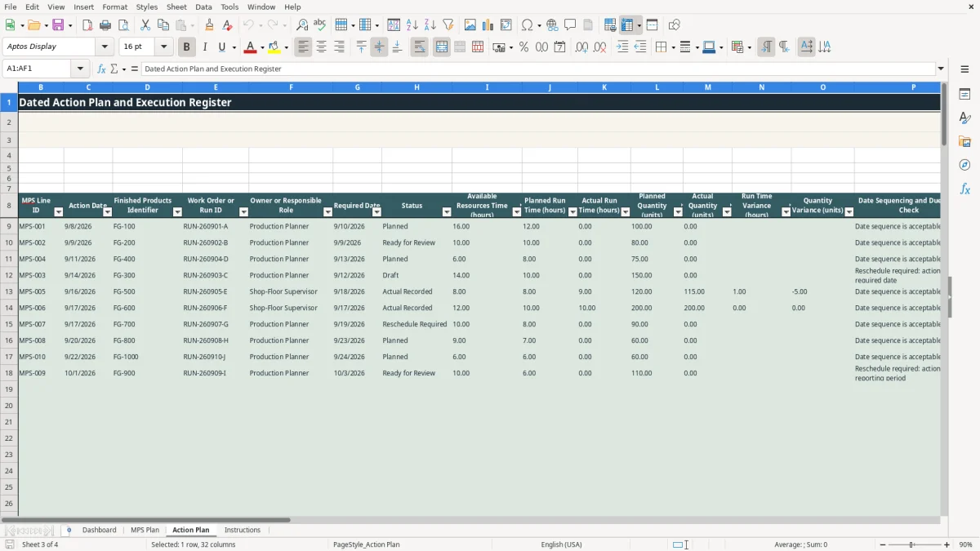The width and height of the screenshot is (980, 551).
Task: Select column header H
Action: (416, 87)
